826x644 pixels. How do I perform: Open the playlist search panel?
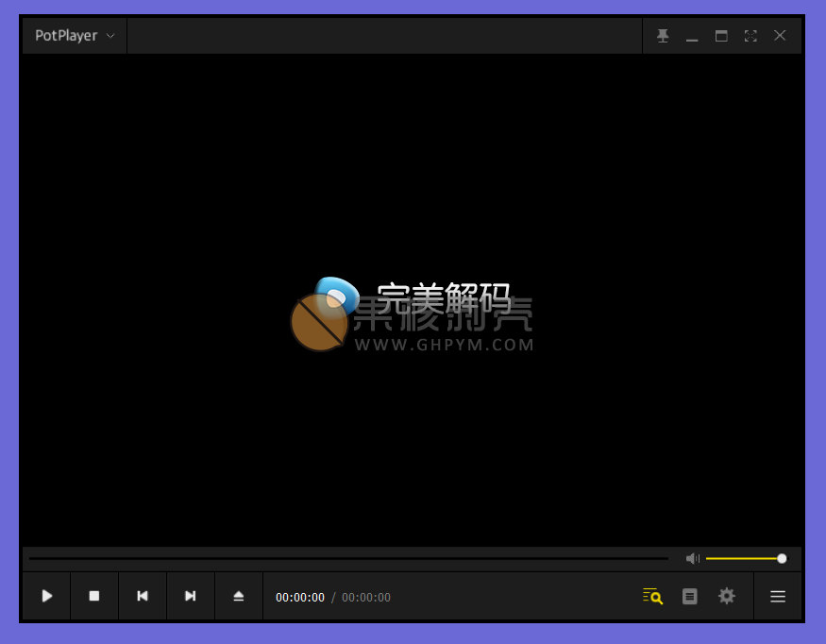pos(651,596)
